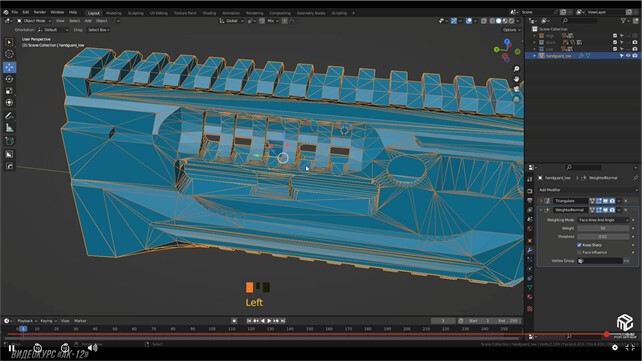Click the Weight value slider field
Viewport: 642px width, 361px height.
coord(603,228)
